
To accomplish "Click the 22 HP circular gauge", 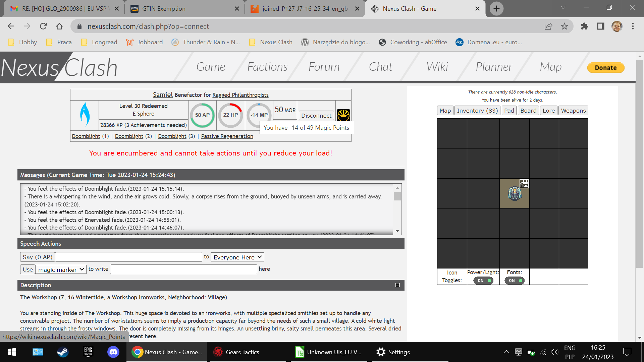I will pos(230,115).
